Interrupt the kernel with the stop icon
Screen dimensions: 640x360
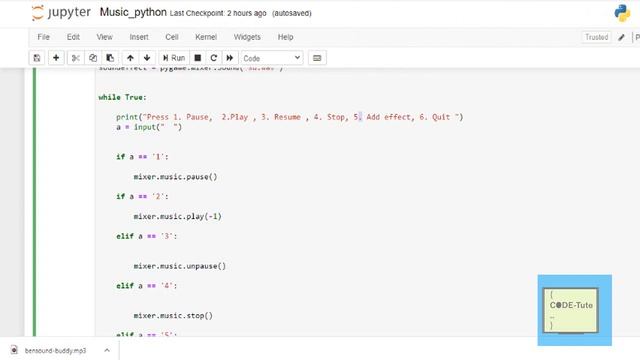198,58
